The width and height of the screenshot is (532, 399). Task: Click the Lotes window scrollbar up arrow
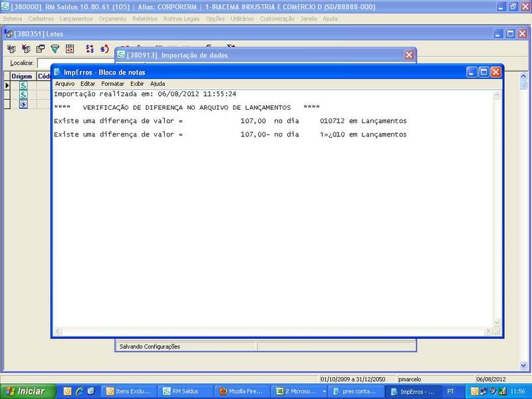tap(523, 76)
